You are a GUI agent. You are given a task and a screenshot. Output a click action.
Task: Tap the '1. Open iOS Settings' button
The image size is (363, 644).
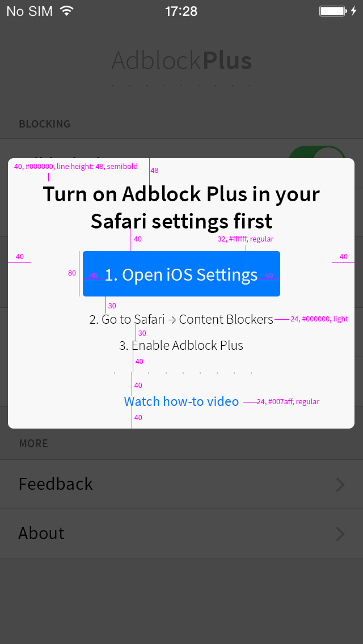[181, 274]
